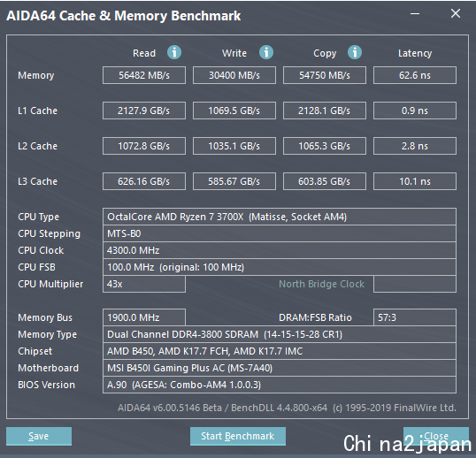The image size is (476, 458).
Task: Click the L1 Cache row label
Action: click(x=37, y=111)
